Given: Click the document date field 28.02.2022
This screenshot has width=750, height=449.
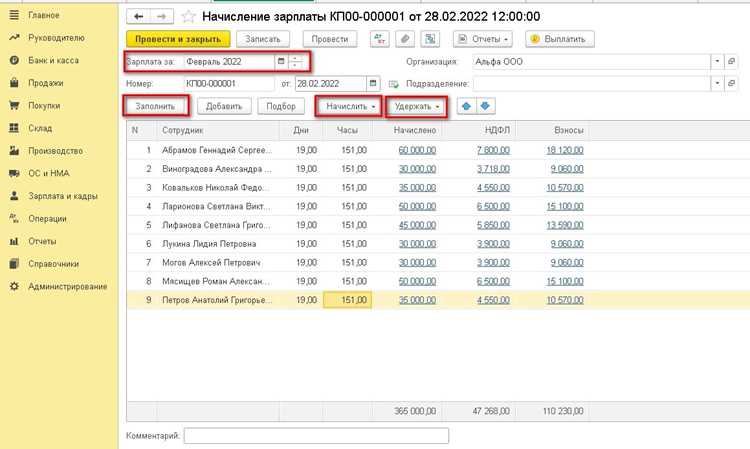Looking at the screenshot, I should tap(331, 84).
